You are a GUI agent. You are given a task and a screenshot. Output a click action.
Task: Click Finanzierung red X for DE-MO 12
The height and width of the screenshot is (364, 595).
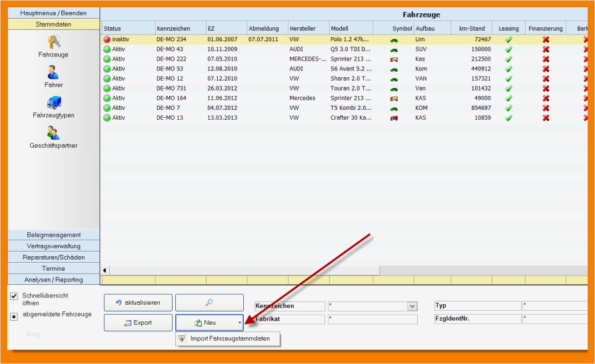coord(546,79)
